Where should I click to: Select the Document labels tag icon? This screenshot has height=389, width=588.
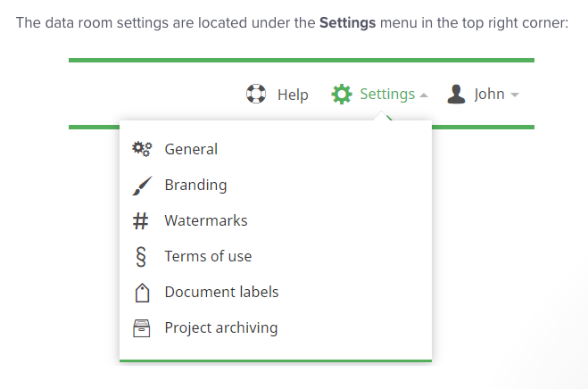[141, 293]
